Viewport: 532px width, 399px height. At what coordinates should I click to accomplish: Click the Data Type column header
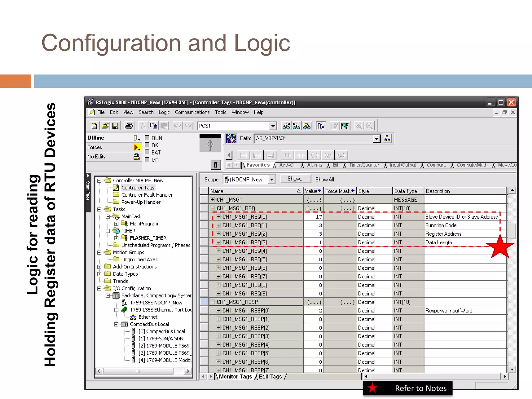[408, 191]
